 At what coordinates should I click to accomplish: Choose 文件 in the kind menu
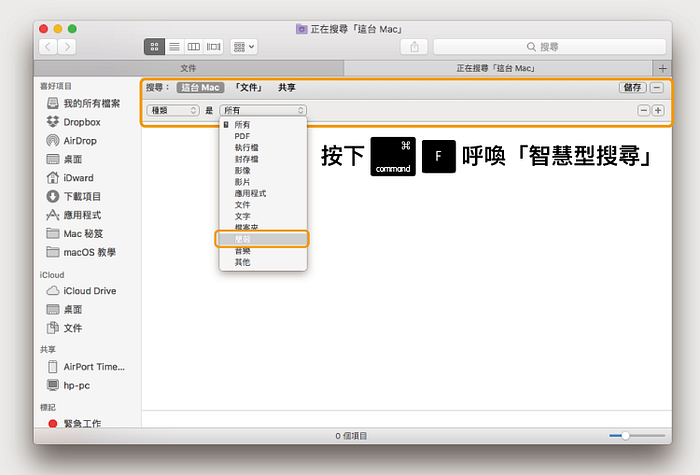point(263,205)
